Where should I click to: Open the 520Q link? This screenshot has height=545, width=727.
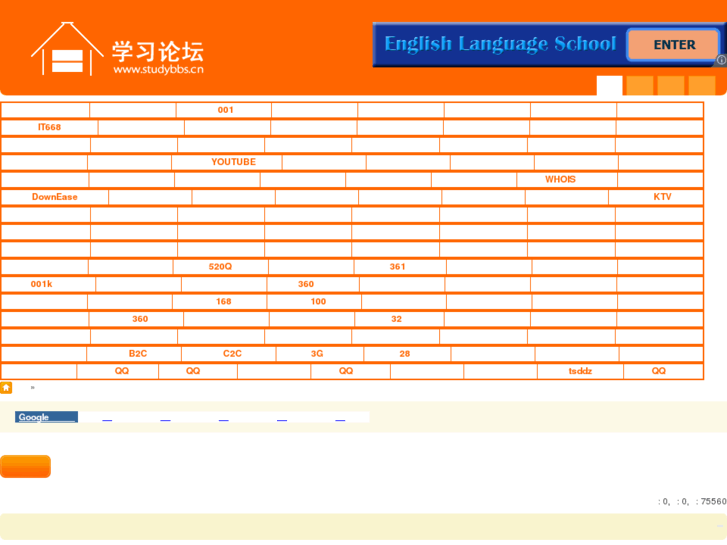(x=220, y=267)
